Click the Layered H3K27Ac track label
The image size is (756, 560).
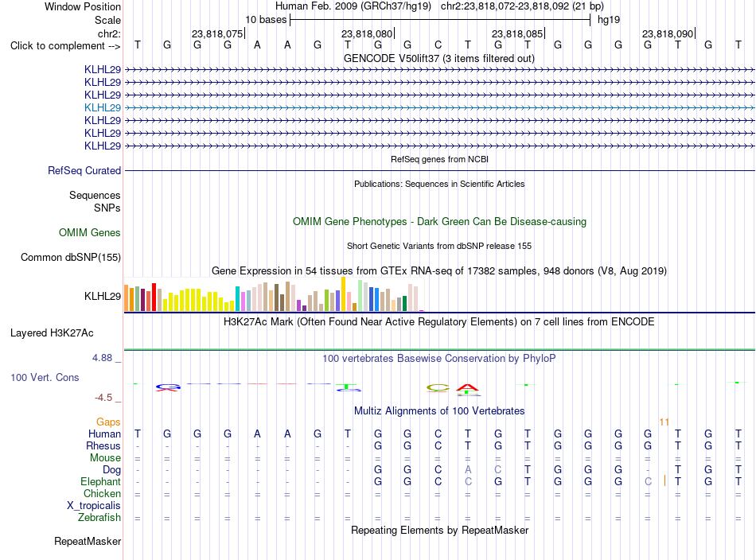click(52, 333)
